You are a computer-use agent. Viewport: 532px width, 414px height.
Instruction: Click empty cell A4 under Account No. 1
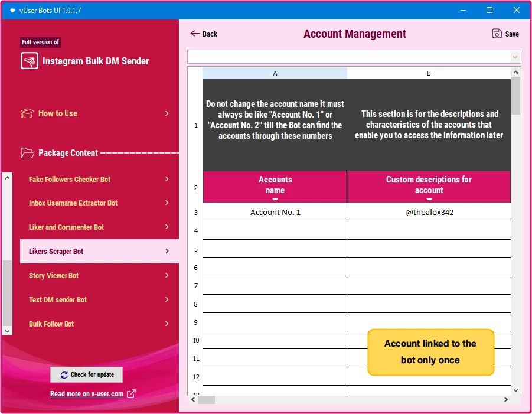point(275,231)
